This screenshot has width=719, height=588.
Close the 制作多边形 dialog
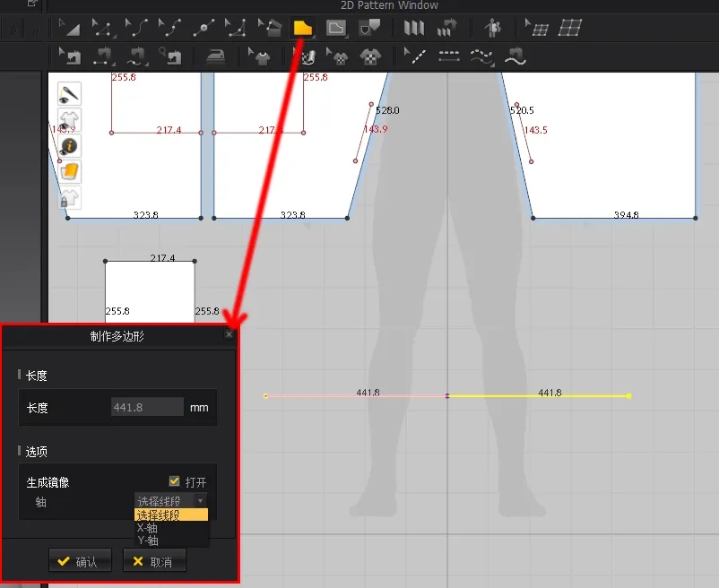(229, 334)
